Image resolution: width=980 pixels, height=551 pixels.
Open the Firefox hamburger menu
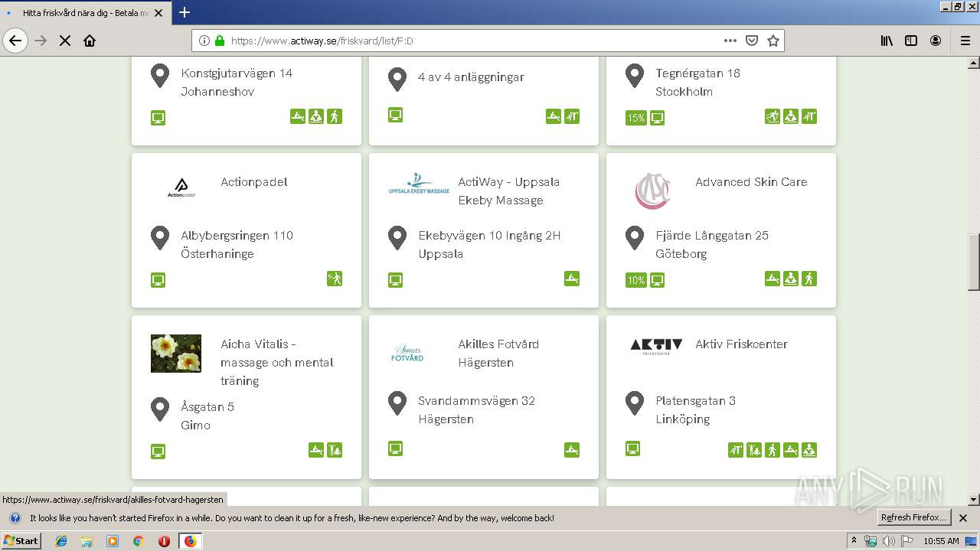coord(965,41)
